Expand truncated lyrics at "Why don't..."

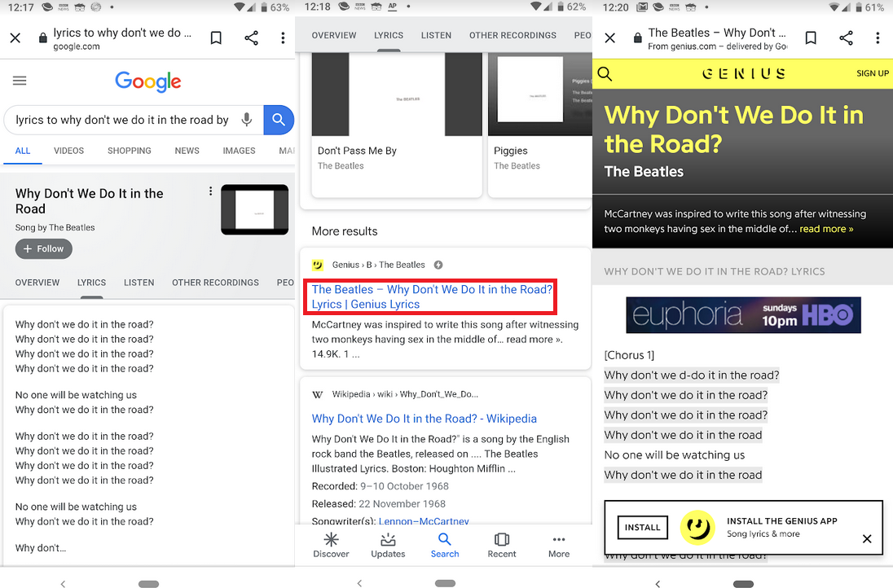[41, 548]
